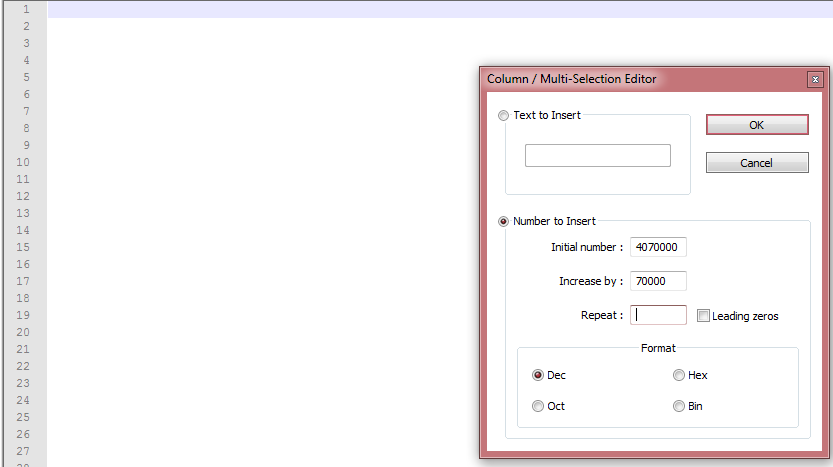The image size is (833, 467).
Task: Click line number 5 in the margin
Action: [26, 77]
